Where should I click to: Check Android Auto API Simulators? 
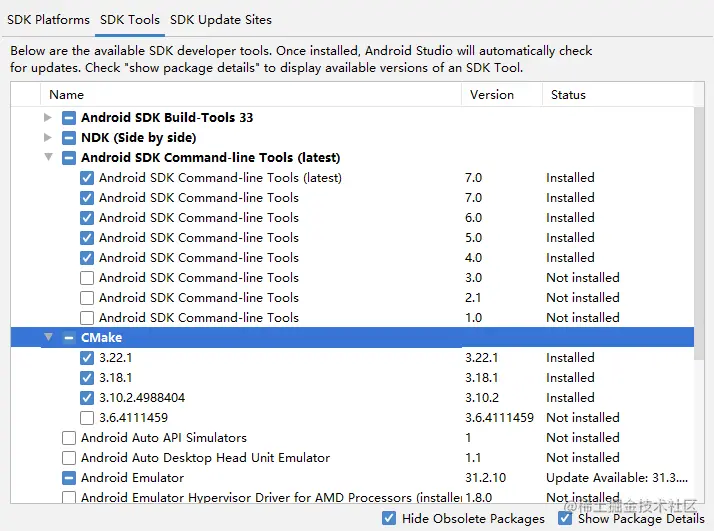(x=69, y=438)
